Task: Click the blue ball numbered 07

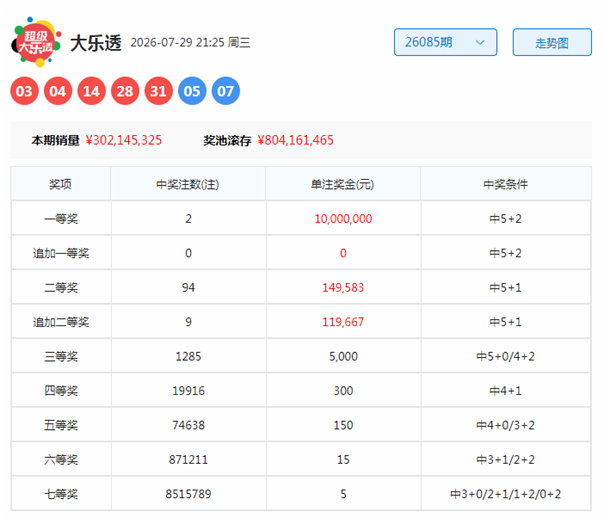Action: point(226,91)
